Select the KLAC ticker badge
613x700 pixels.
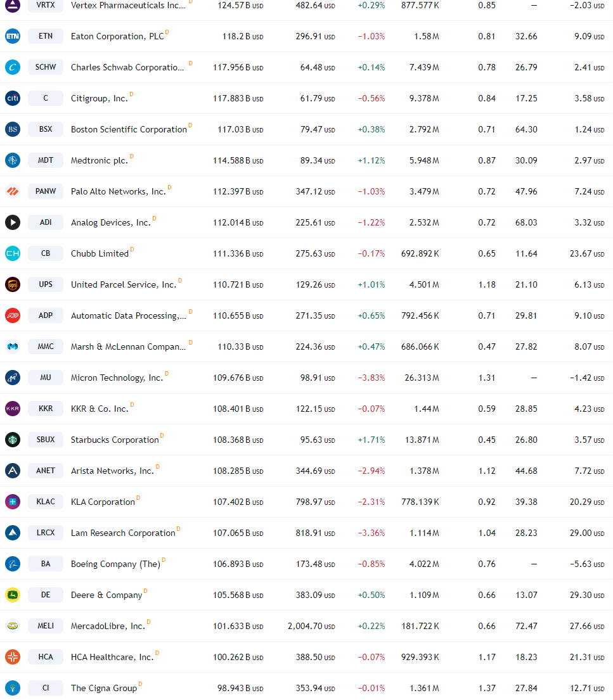coord(46,502)
